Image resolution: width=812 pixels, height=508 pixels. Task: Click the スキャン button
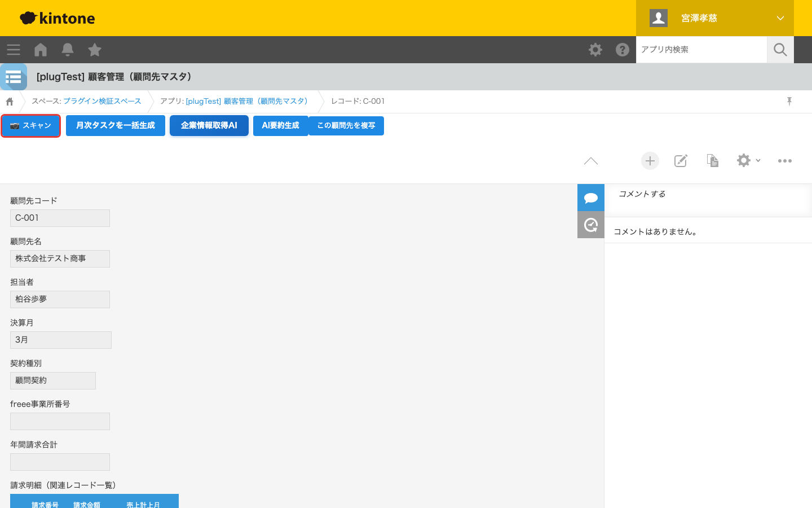pyautogui.click(x=31, y=125)
